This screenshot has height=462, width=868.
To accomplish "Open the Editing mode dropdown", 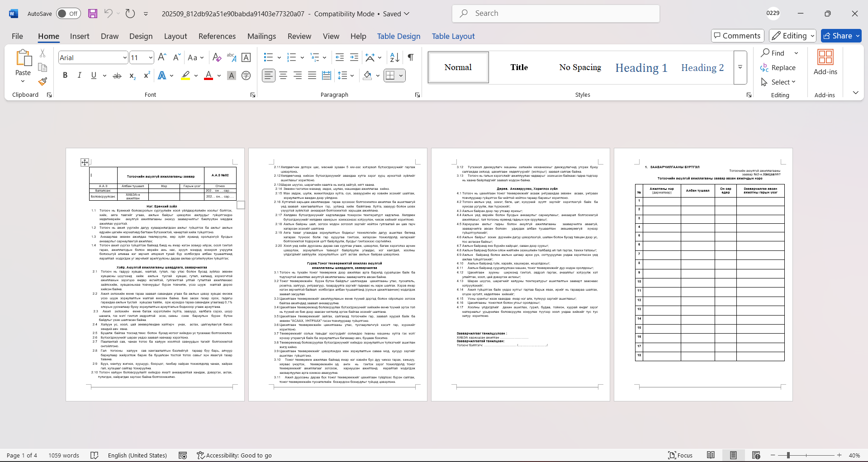I will coord(792,36).
